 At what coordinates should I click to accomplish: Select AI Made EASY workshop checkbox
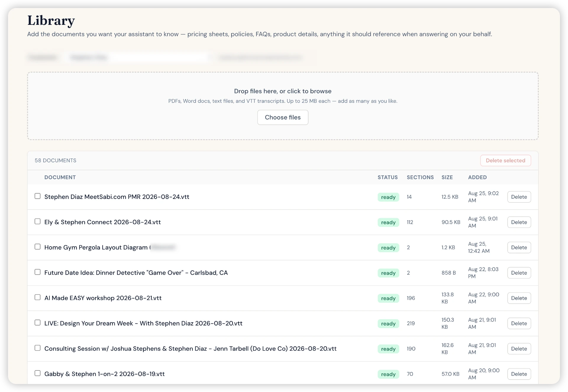(x=38, y=297)
